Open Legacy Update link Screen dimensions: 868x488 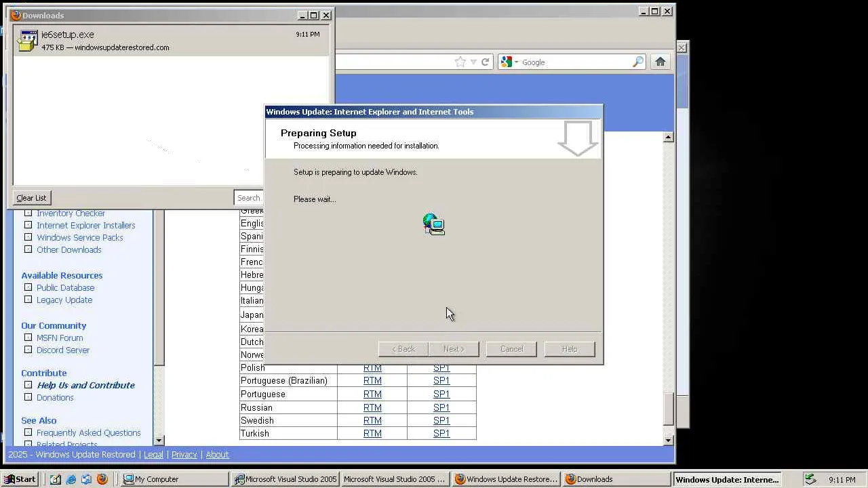click(64, 300)
